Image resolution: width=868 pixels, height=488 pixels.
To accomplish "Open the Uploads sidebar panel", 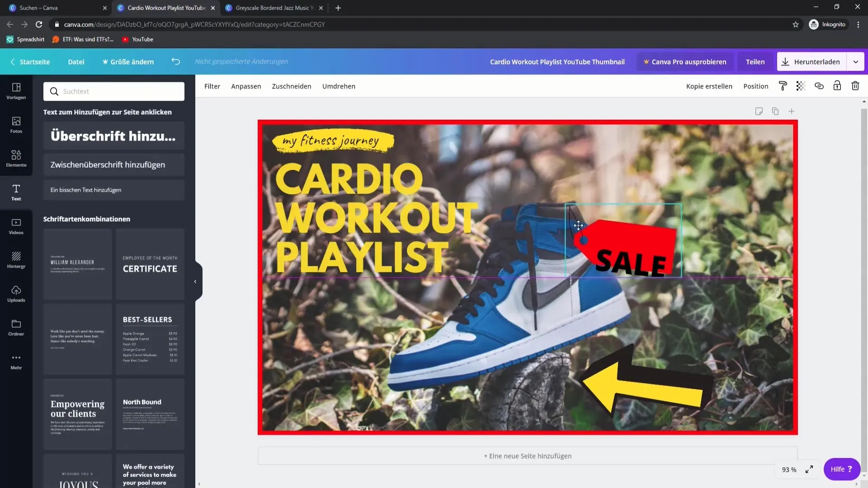I will click(16, 294).
